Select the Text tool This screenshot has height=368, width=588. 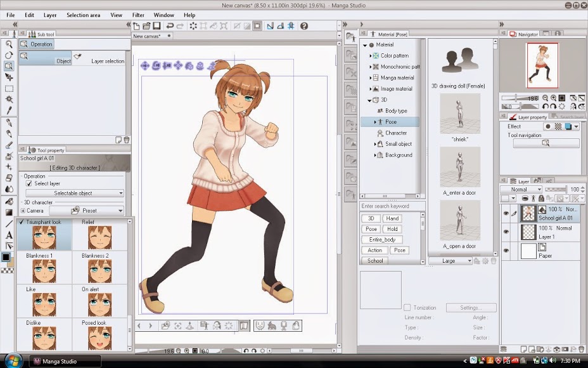[x=9, y=235]
